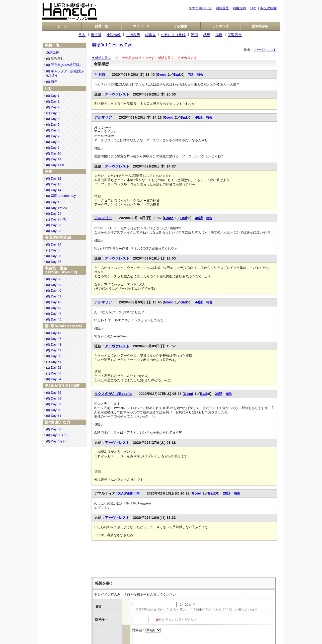Image resolution: width=322 pixels, height=644 pixels.
Task: Open the 7話 chapter link
Action: click(191, 75)
